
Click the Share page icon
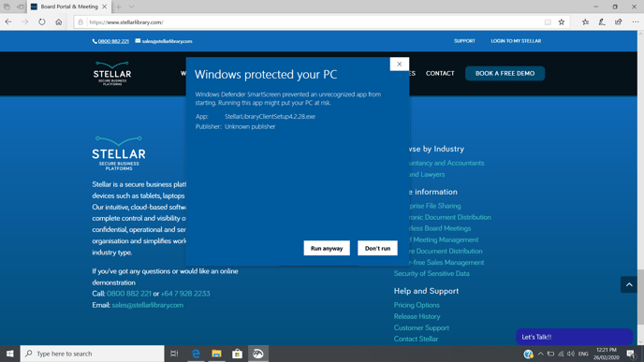point(619,22)
